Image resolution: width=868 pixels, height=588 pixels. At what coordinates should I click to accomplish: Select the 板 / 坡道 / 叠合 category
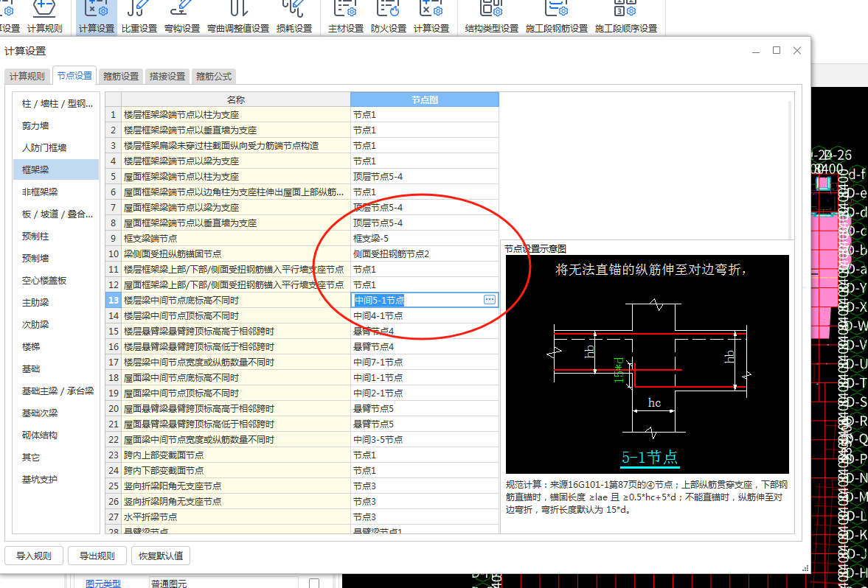pyautogui.click(x=57, y=214)
